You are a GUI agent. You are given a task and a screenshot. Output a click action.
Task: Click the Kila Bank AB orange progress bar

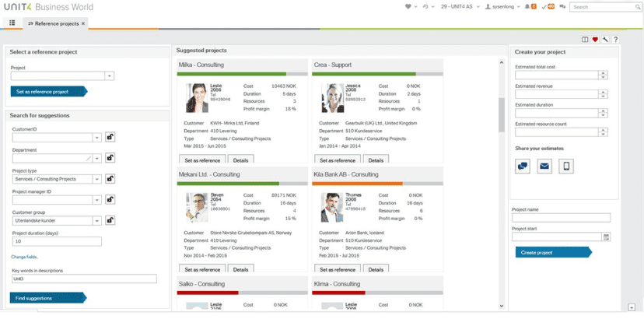point(357,184)
